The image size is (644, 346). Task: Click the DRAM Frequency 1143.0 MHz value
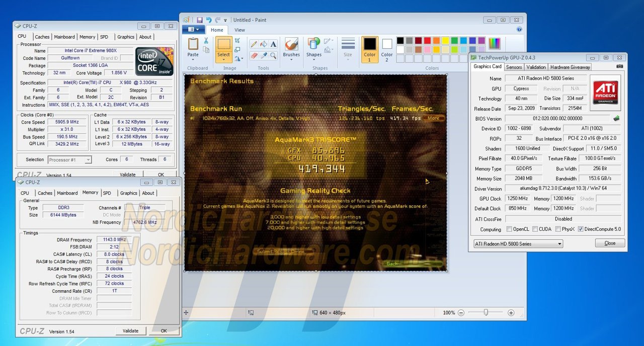(x=114, y=240)
